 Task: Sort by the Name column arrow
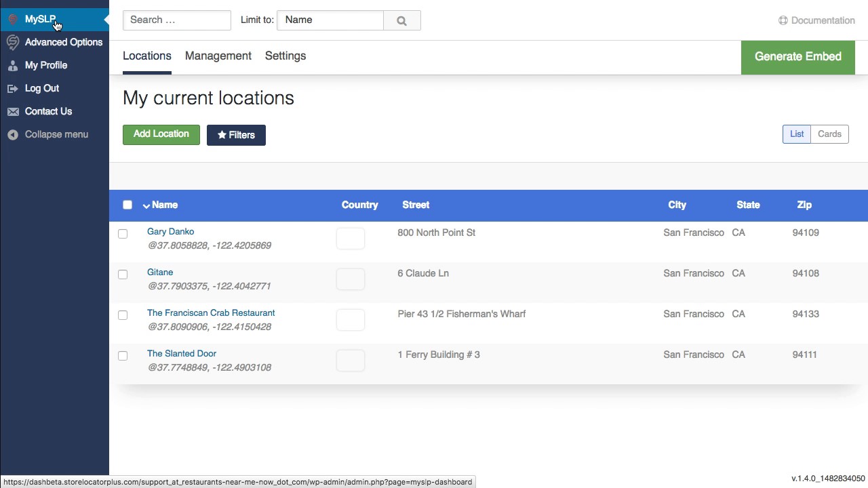146,205
